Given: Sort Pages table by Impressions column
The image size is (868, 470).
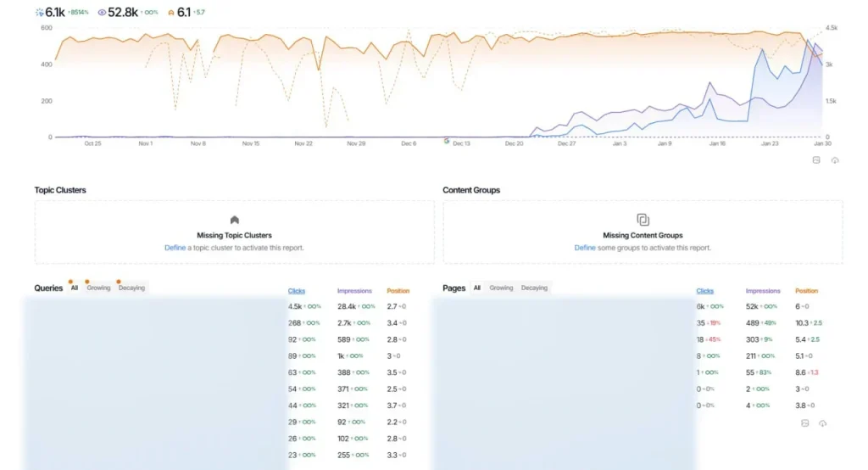Looking at the screenshot, I should coord(763,291).
